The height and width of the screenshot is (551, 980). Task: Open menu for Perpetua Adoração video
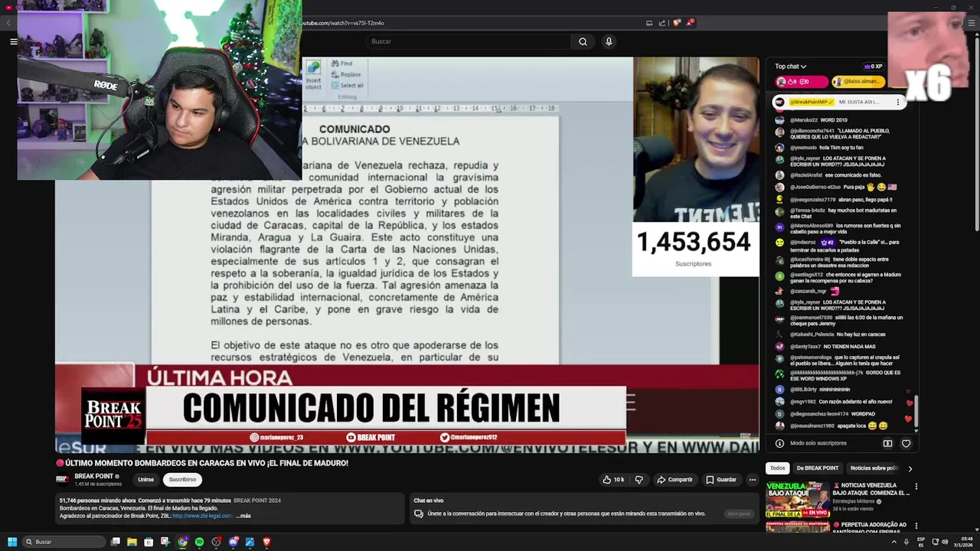tap(916, 526)
